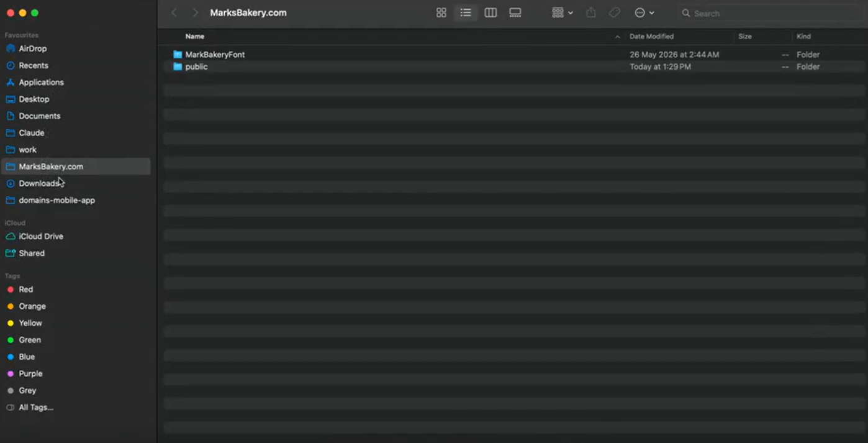Viewport: 868px width, 443px height.
Task: Click the iCloud section heading
Action: [15, 223]
